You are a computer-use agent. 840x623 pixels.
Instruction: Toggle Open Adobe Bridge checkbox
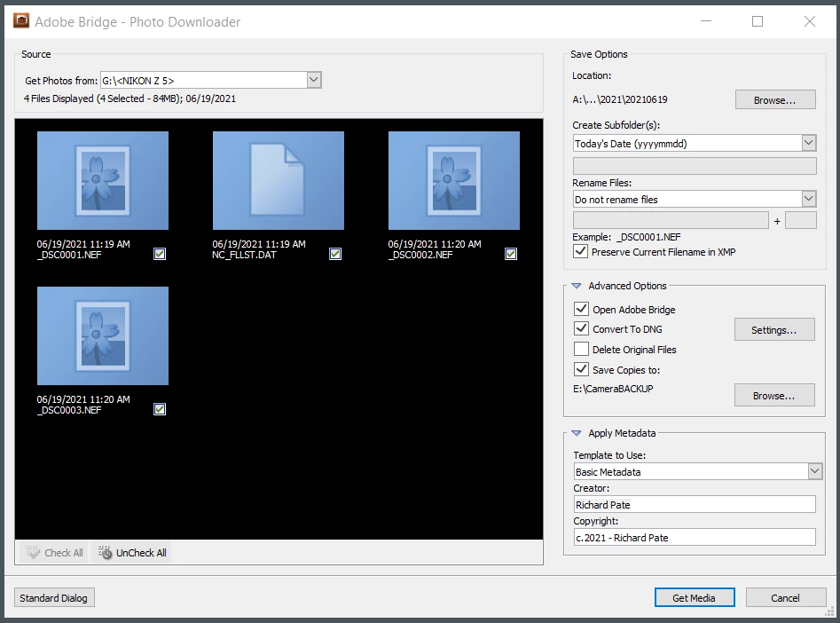[581, 309]
